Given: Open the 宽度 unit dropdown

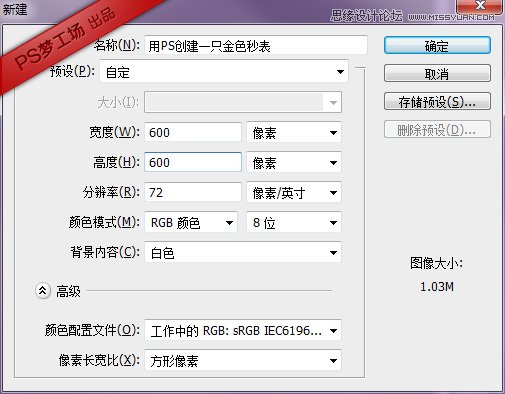Looking at the screenshot, I should click(294, 132).
